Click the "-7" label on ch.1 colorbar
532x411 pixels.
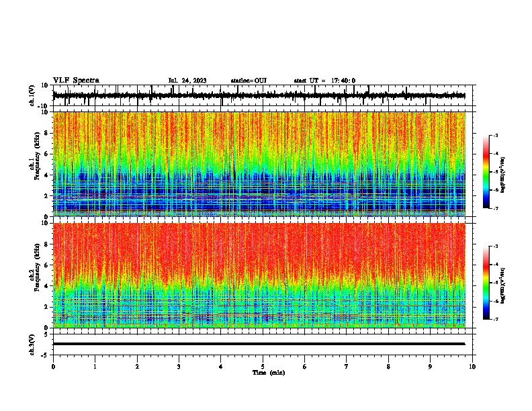(x=496, y=208)
